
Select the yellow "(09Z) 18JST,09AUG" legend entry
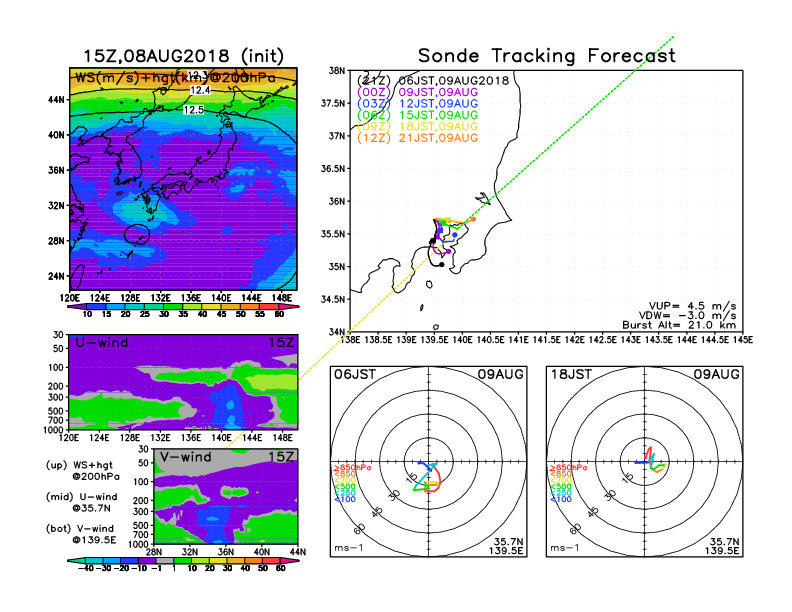417,126
